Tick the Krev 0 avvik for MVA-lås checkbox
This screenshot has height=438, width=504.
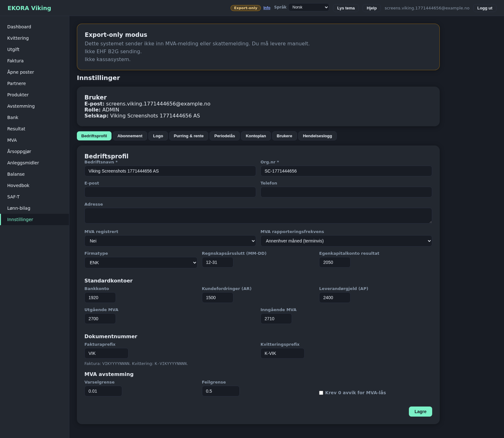pyautogui.click(x=321, y=393)
